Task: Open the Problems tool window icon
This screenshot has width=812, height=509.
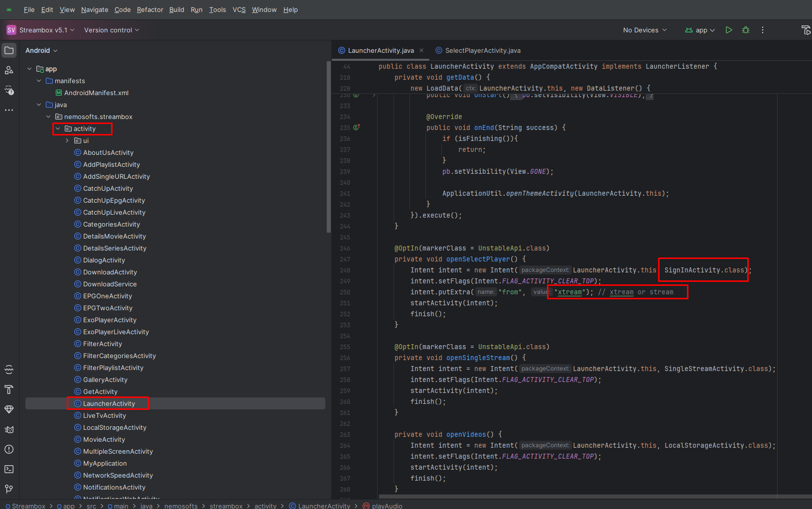Action: (x=9, y=449)
